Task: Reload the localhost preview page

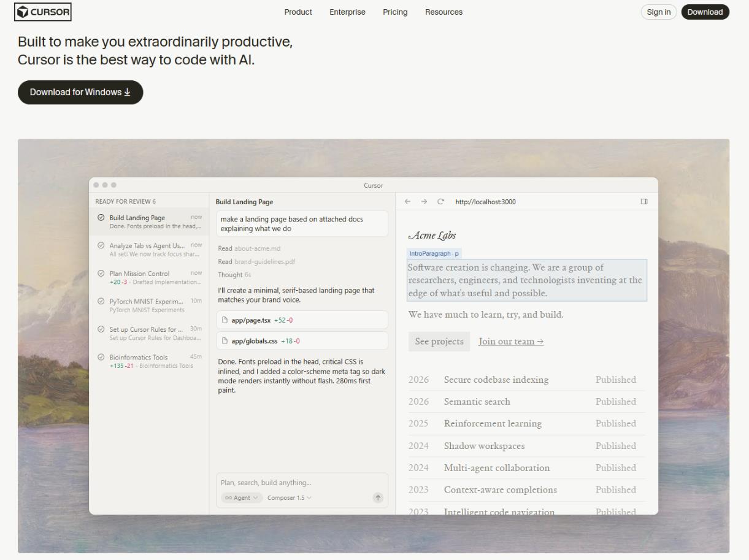Action: click(440, 202)
